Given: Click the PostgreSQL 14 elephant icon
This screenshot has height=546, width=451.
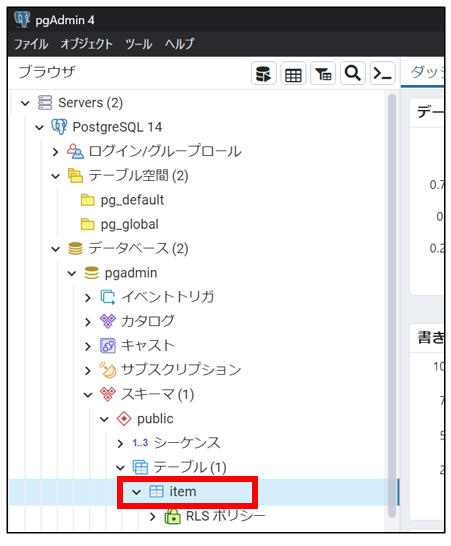Looking at the screenshot, I should (x=59, y=127).
